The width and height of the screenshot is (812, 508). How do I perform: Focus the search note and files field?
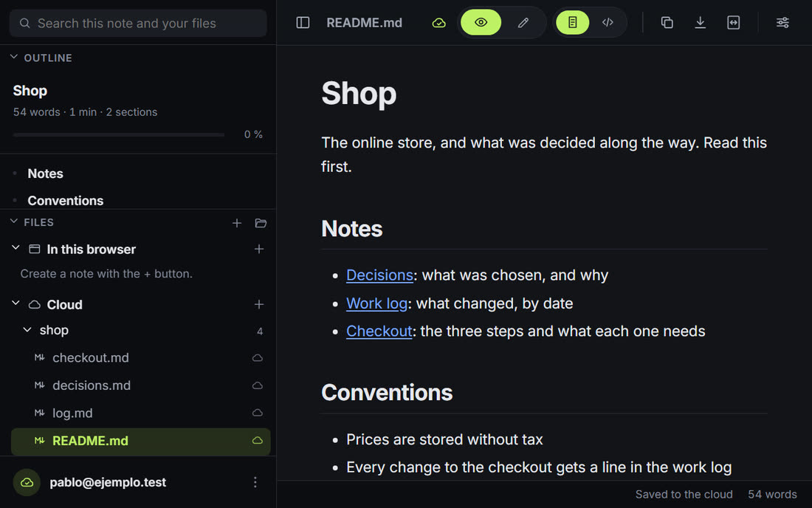pos(138,24)
